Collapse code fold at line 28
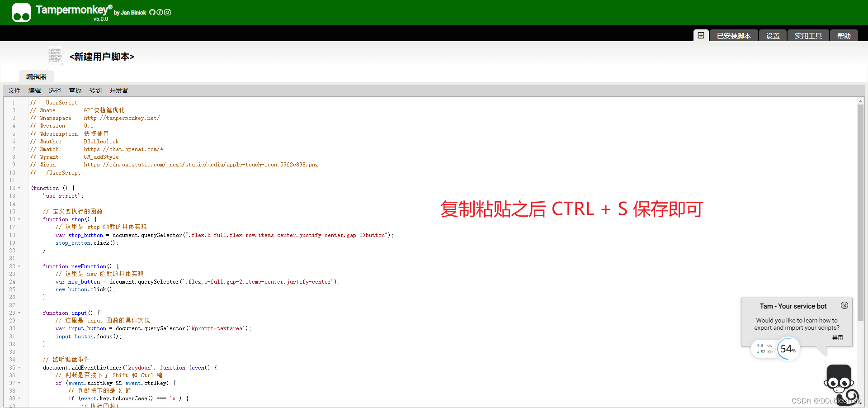This screenshot has width=868, height=408. [x=19, y=313]
